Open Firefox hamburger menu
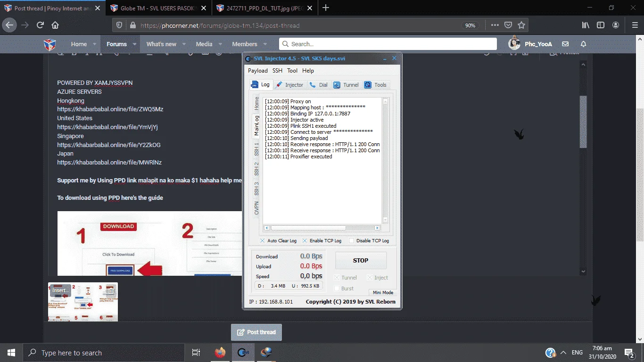The height and width of the screenshot is (362, 644). pyautogui.click(x=635, y=25)
